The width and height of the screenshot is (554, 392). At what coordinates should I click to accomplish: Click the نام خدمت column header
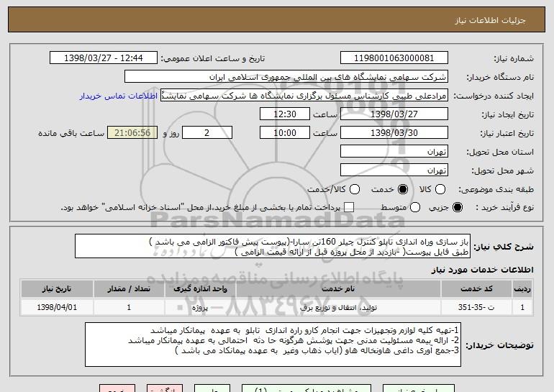coord(338,289)
